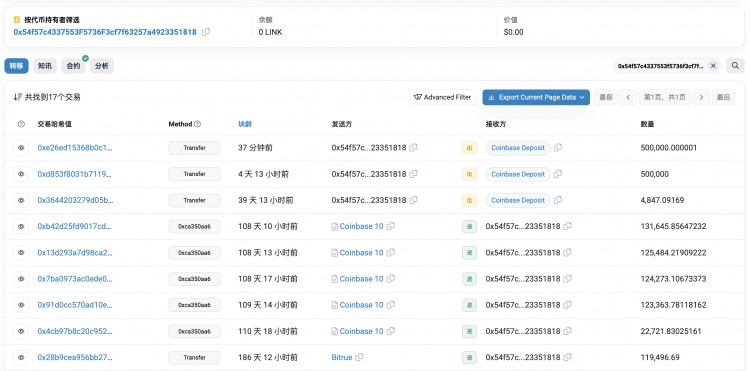Select the 分析 tab
This screenshot has height=371, width=750.
coord(101,66)
